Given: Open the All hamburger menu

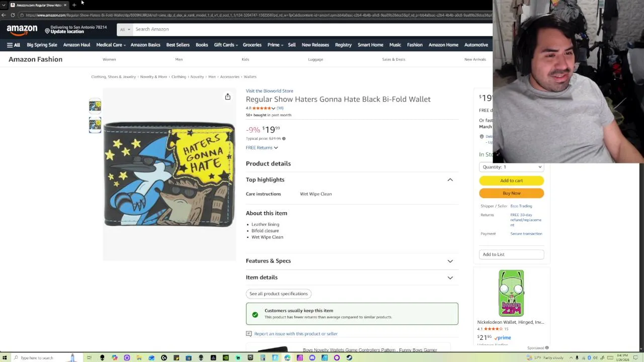Looking at the screenshot, I should [14, 45].
